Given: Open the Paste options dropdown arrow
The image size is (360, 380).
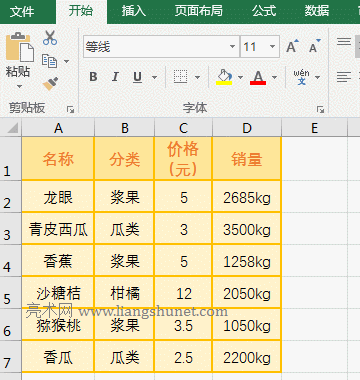Looking at the screenshot, I should point(19,87).
